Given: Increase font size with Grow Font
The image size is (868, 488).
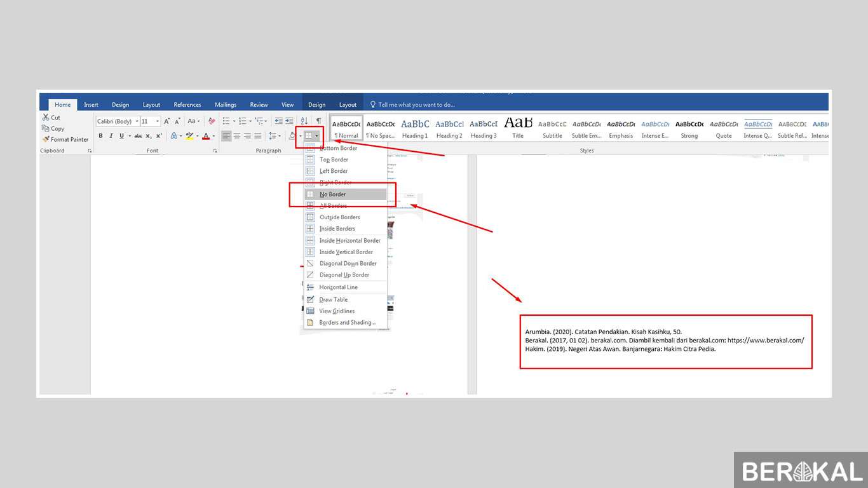Looking at the screenshot, I should [x=167, y=121].
